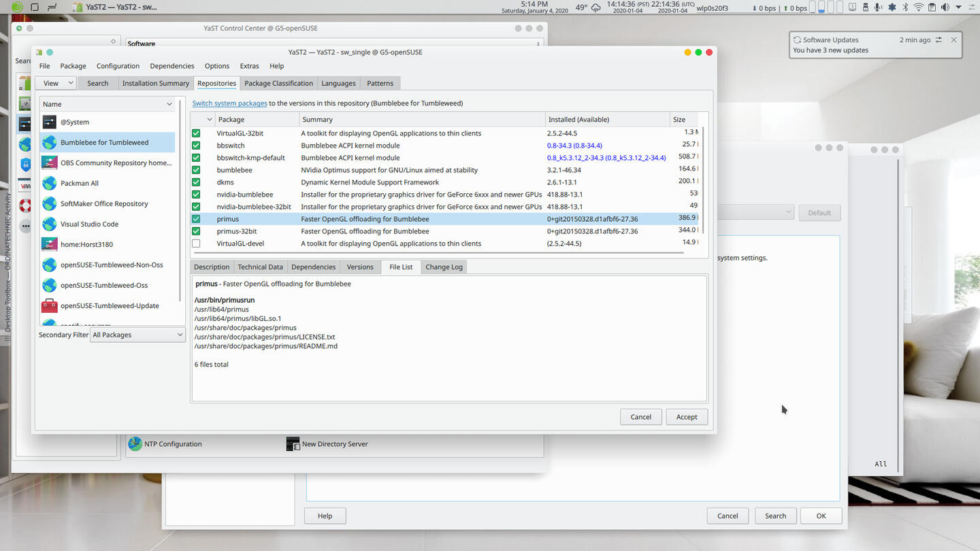Viewport: 980px width, 551px height.
Task: Click the Size column header
Action: (x=685, y=119)
